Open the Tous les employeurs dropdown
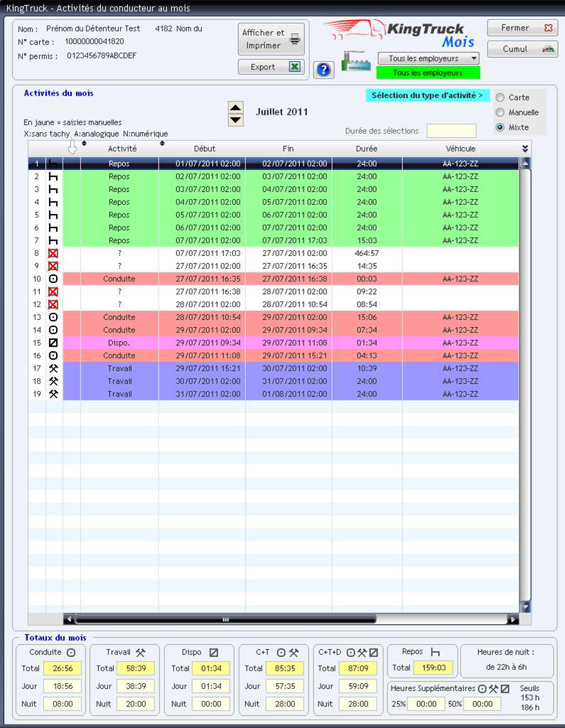565x728 pixels. click(x=428, y=58)
